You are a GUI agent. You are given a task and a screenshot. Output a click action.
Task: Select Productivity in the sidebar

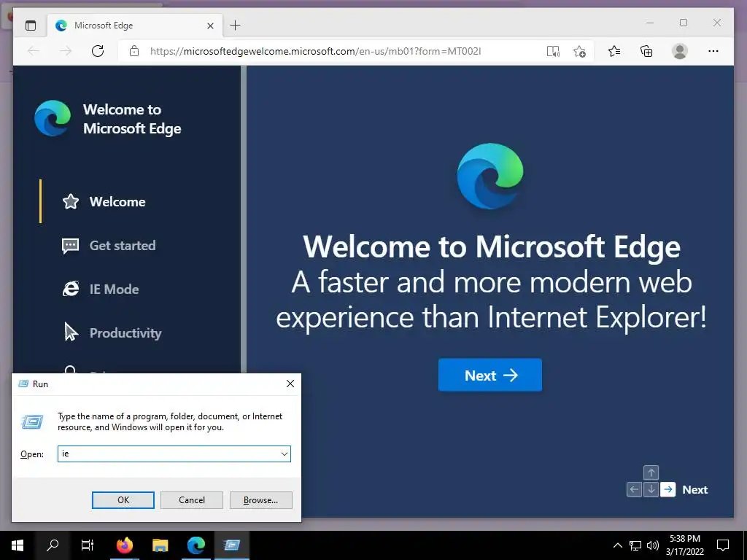pos(125,332)
